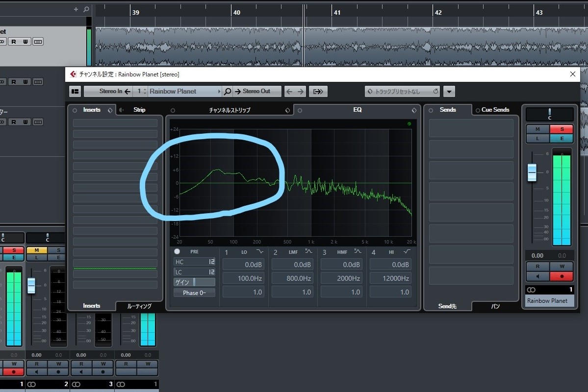Adjust the channel settings volume fader
Viewport: 588px width, 392px height.
pyautogui.click(x=532, y=172)
